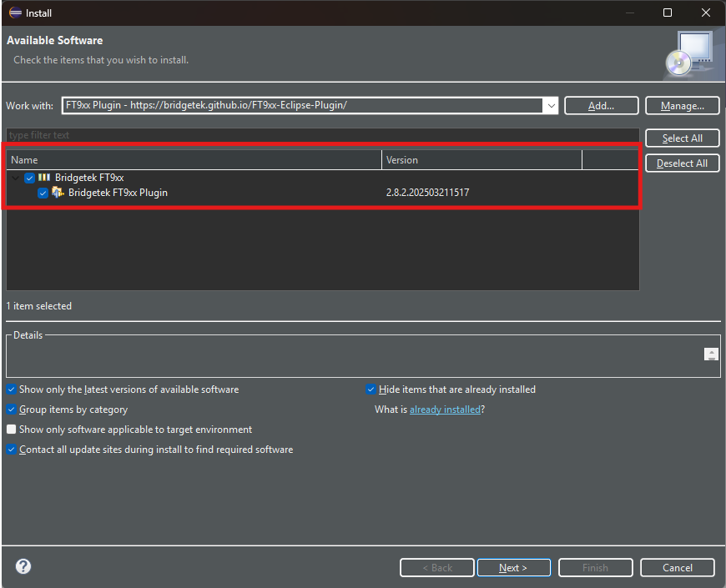The width and height of the screenshot is (726, 588).
Task: Toggle Show only the latest versions option
Action: (x=12, y=389)
